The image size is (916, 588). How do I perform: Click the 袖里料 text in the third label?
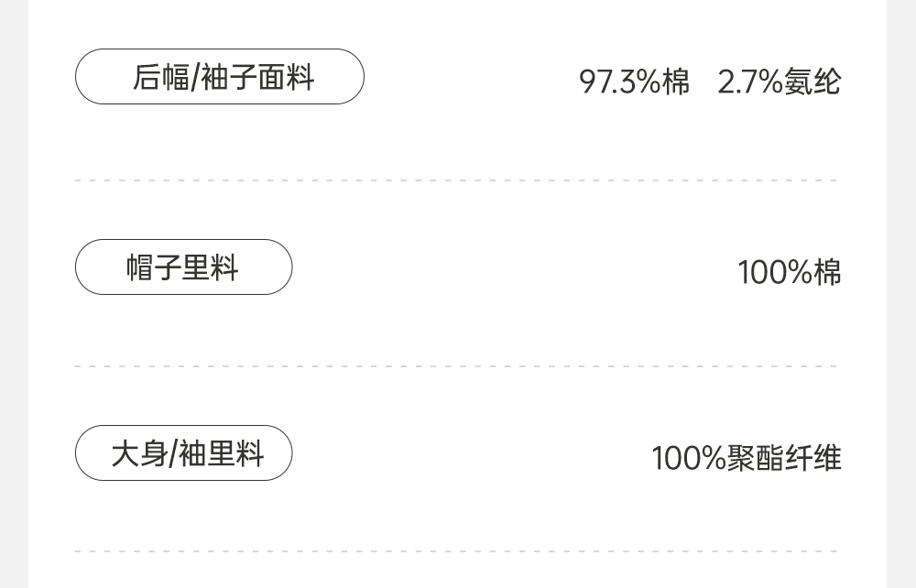[221, 453]
